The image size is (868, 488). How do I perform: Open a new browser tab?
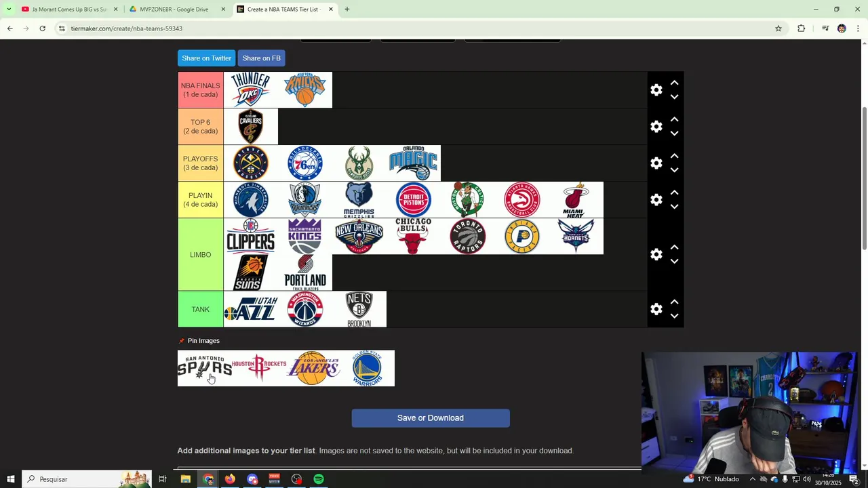347,9
